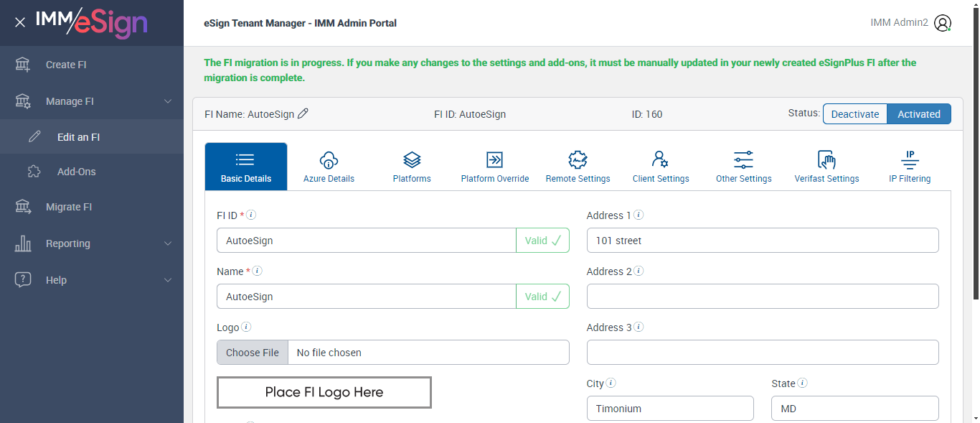Click the info icon next to State

coord(802,383)
